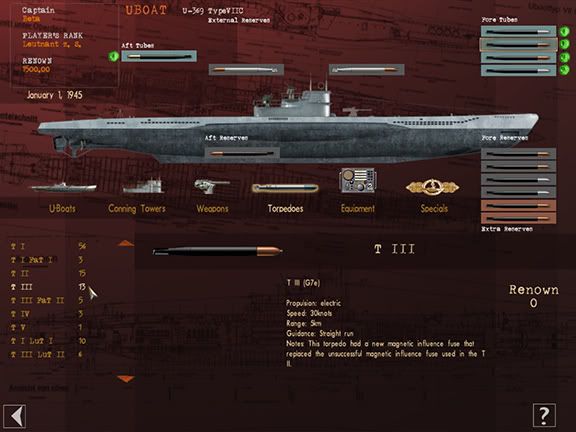Click the question mark help icon

[544, 415]
